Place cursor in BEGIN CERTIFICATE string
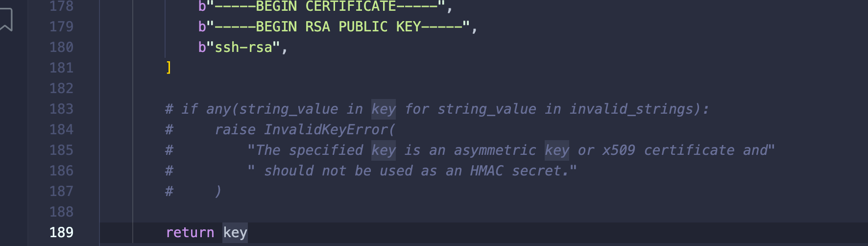This screenshot has width=868, height=246. point(325,6)
